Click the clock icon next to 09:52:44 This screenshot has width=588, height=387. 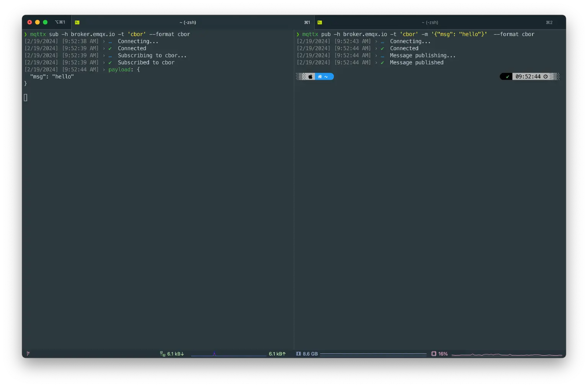(546, 77)
